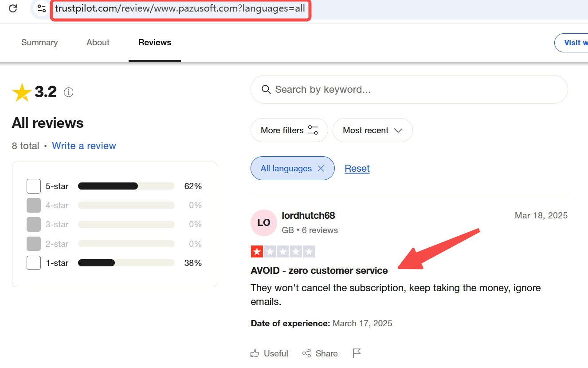Click the 62% value for 5-star
Image resolution: width=588 pixels, height=368 pixels.
[193, 186]
